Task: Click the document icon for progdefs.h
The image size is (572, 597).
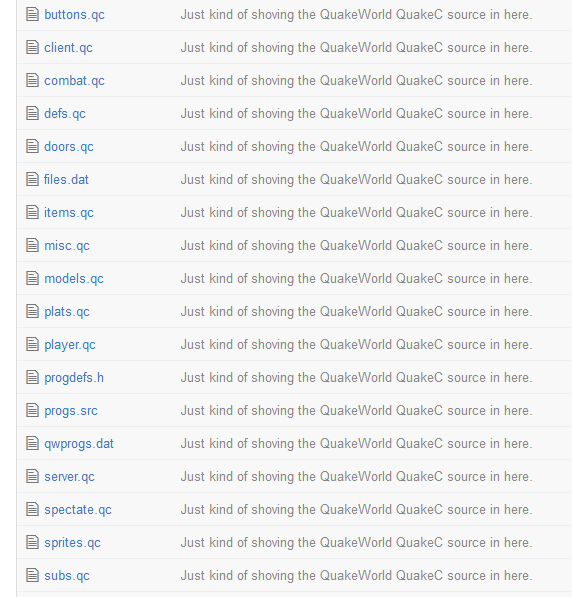Action: click(32, 377)
